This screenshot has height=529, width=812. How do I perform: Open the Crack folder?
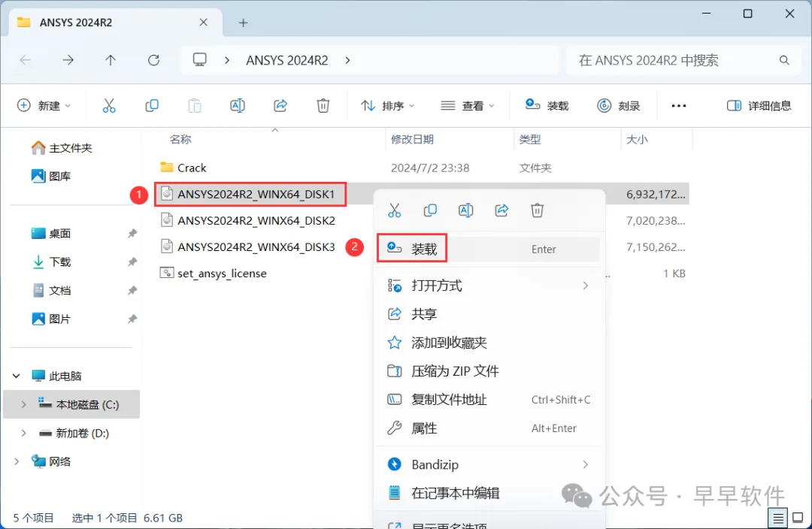coord(184,168)
